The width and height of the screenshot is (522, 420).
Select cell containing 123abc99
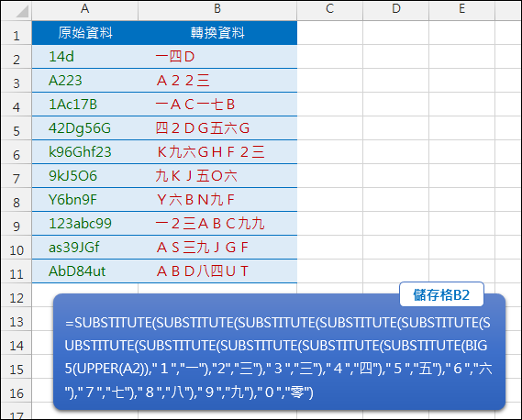click(x=85, y=224)
